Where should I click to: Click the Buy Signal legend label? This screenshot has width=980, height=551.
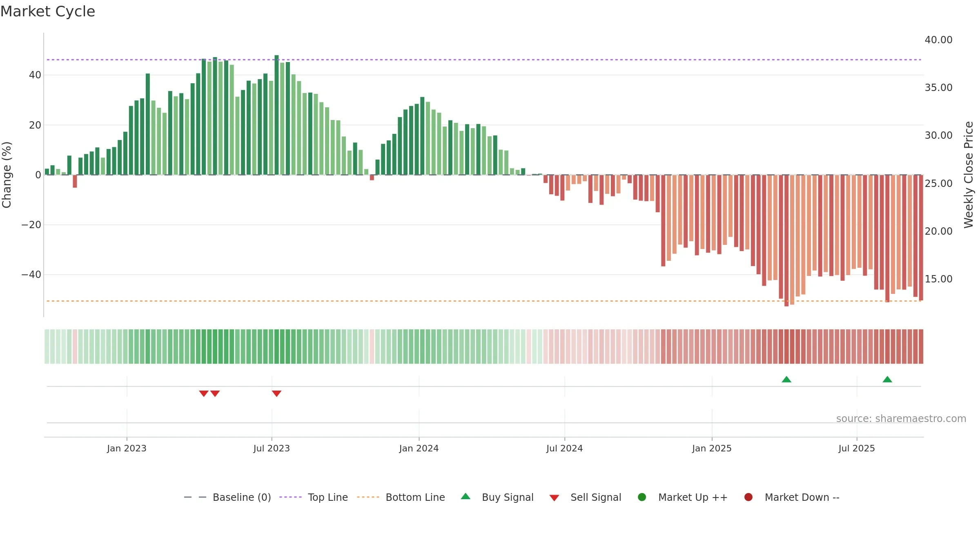[x=508, y=497]
